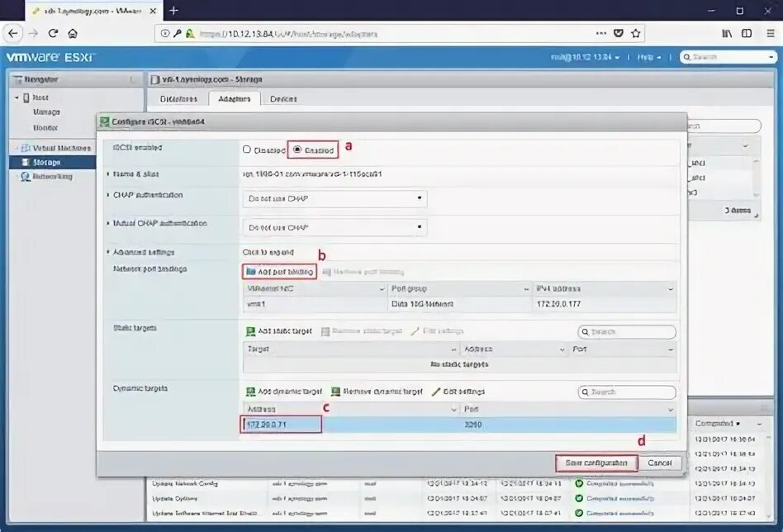Click the Edit settings pencil icon
Screen dimensions: 783x532
(436, 392)
